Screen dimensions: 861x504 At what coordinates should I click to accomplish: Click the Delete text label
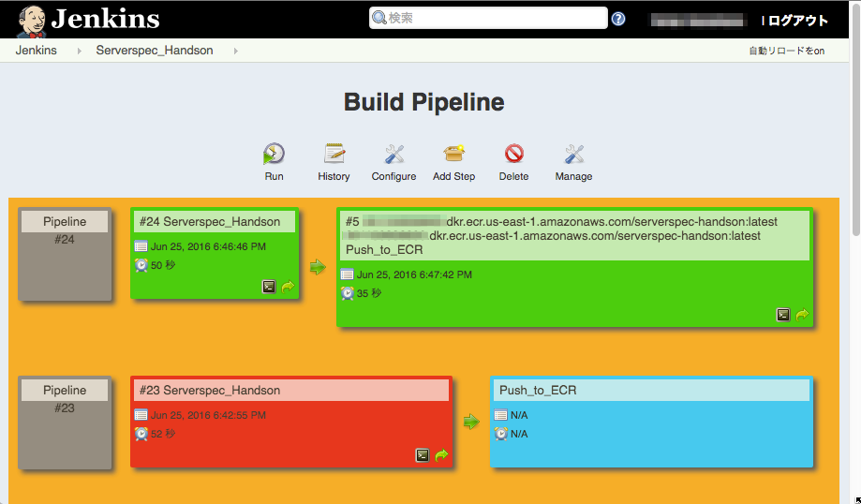[x=514, y=176]
